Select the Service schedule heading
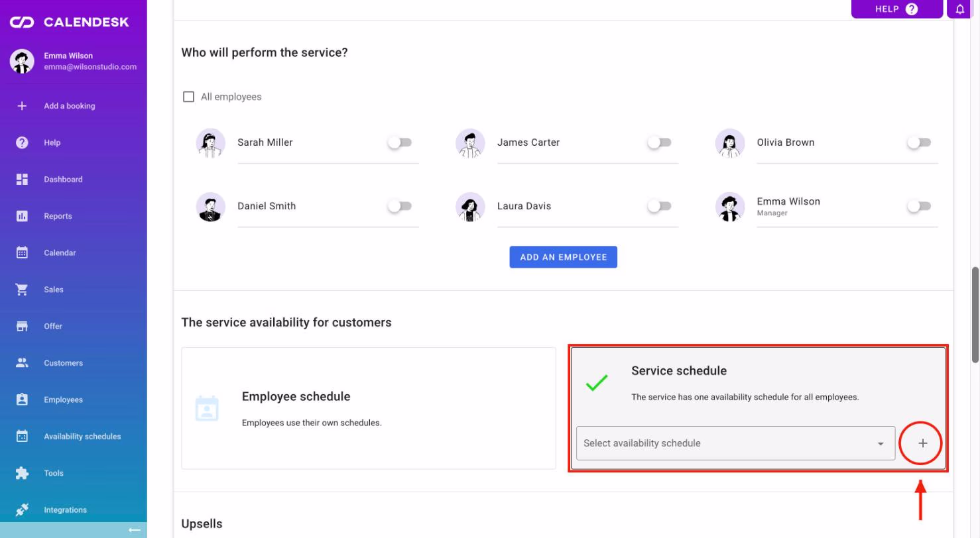This screenshot has width=980, height=538. tap(679, 370)
